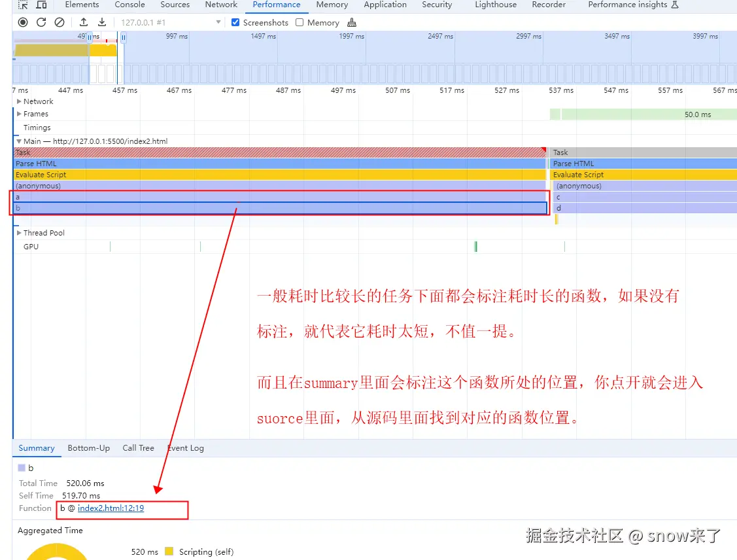This screenshot has width=737, height=560.
Task: Click the green GPU activity marker
Action: pyautogui.click(x=475, y=247)
